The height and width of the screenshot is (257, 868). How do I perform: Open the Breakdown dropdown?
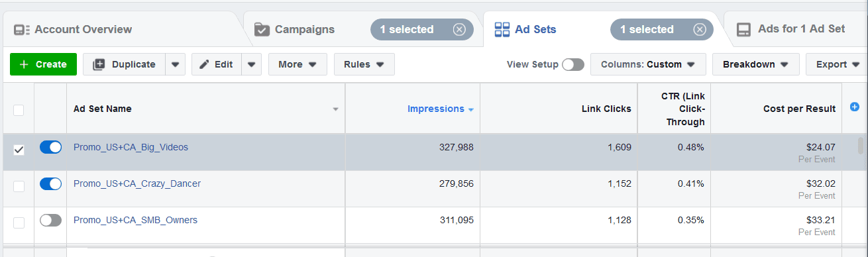point(755,64)
